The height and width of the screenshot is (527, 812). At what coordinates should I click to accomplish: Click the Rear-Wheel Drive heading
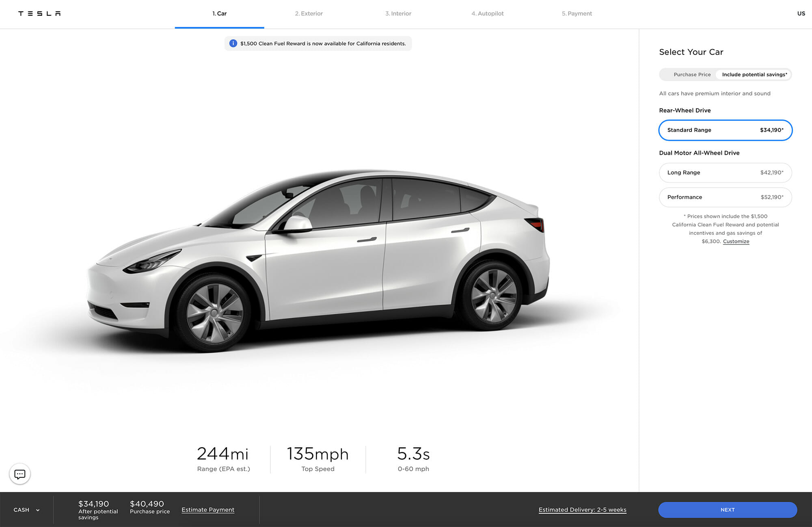coord(685,110)
